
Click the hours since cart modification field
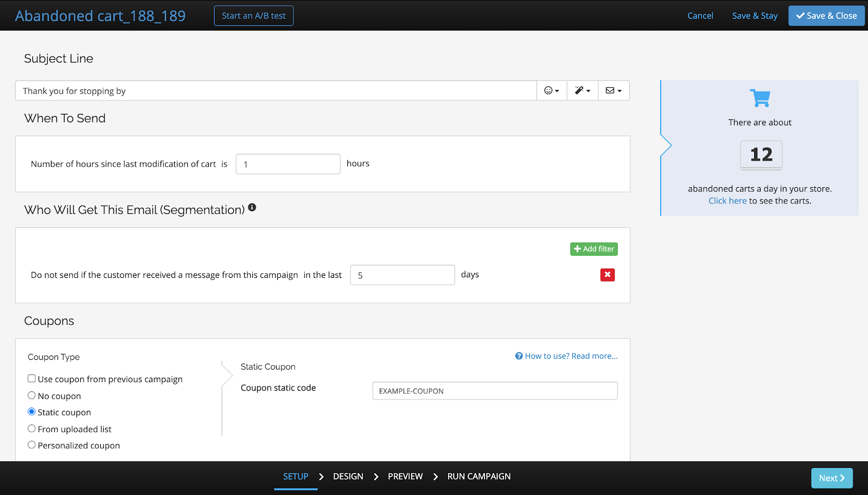point(288,164)
